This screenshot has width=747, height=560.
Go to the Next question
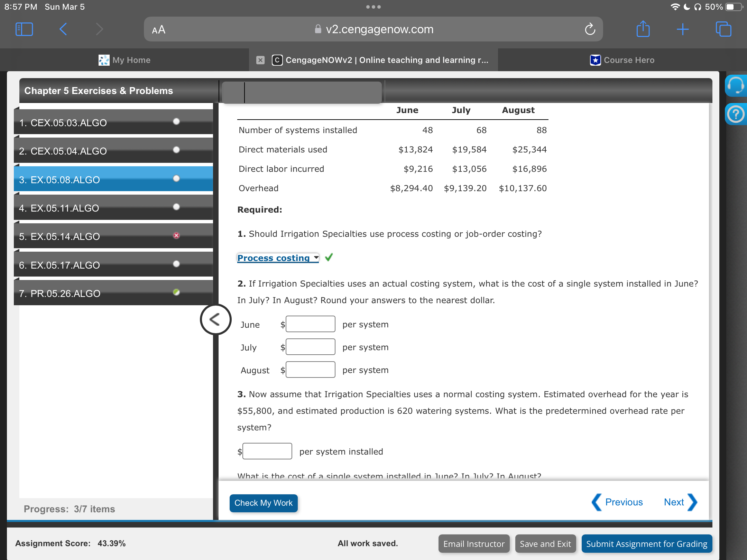click(x=680, y=502)
